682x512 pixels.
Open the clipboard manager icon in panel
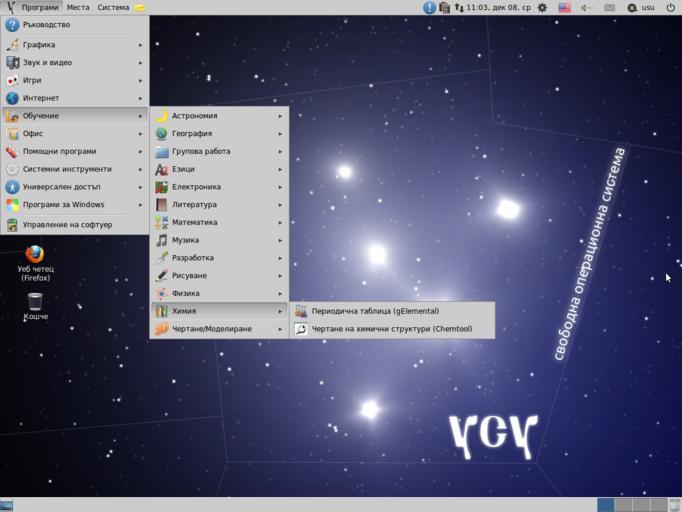tap(444, 7)
